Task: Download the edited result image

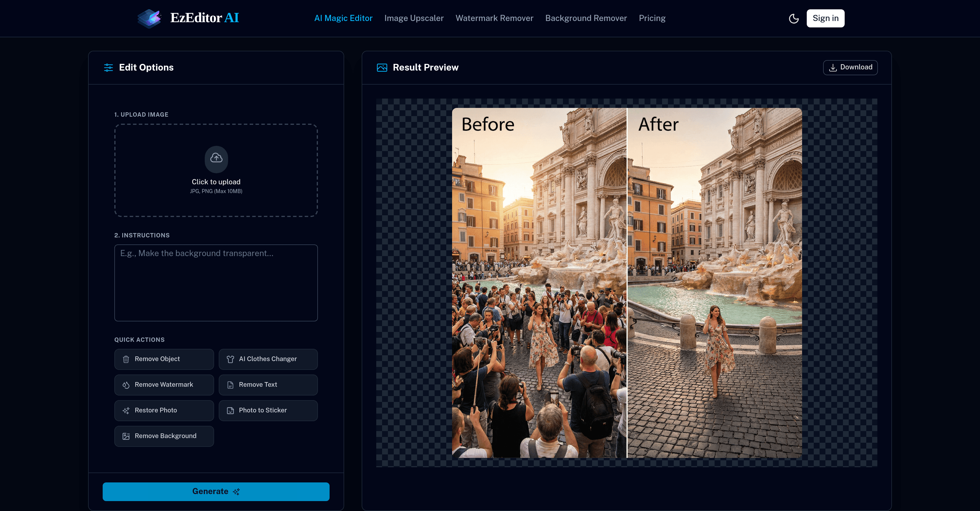Action: pos(850,67)
